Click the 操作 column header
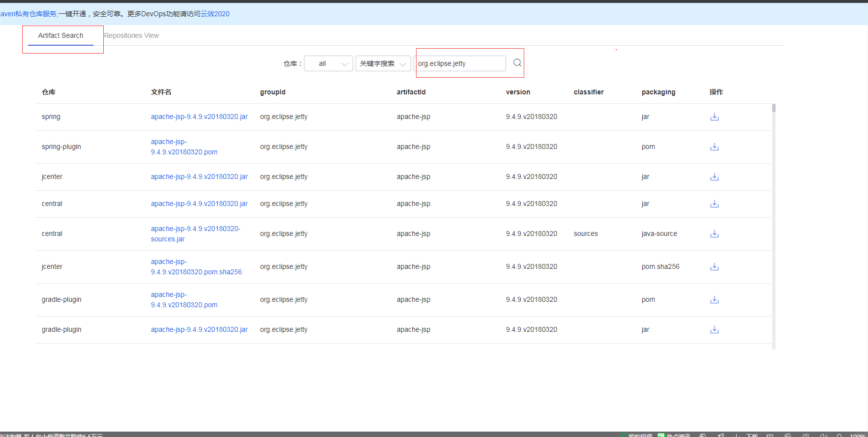Image resolution: width=868 pixels, height=437 pixels. tap(717, 92)
